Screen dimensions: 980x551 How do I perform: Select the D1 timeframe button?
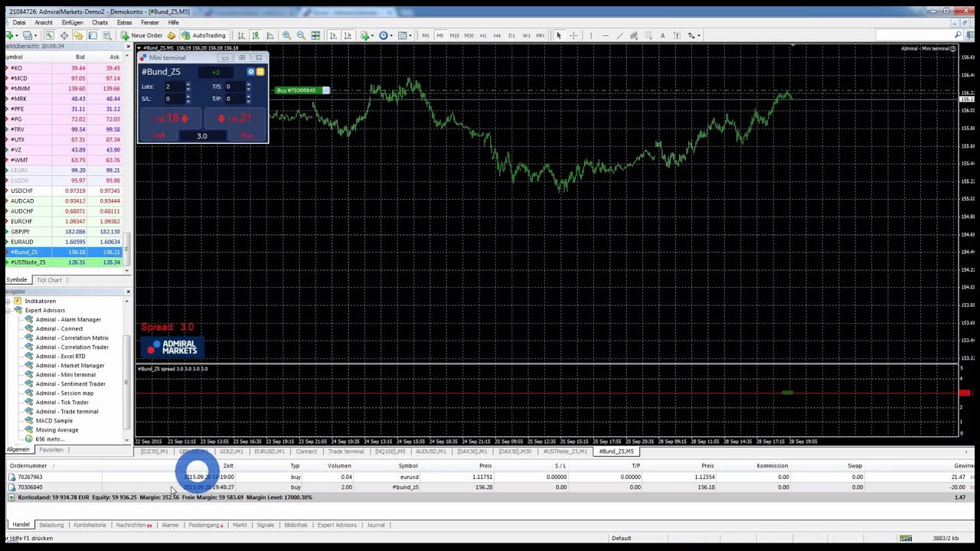tap(511, 35)
